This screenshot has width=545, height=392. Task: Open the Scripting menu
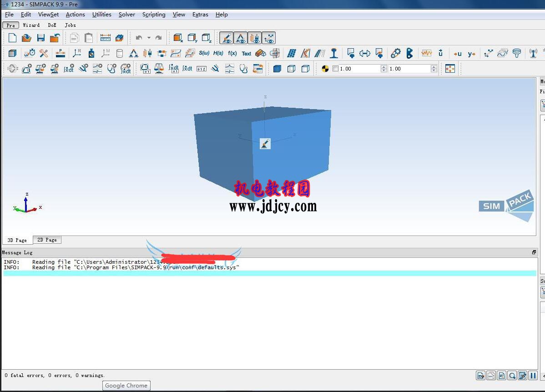pos(154,15)
